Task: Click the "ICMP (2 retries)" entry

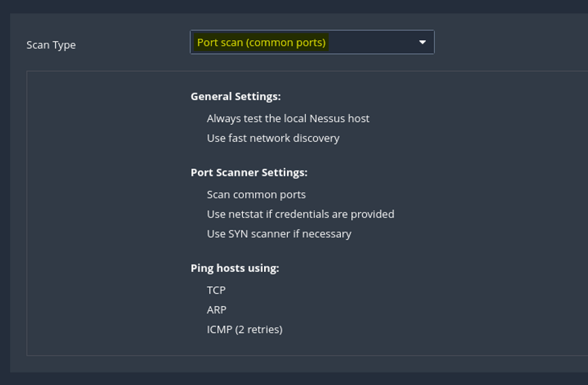Action: coord(244,330)
